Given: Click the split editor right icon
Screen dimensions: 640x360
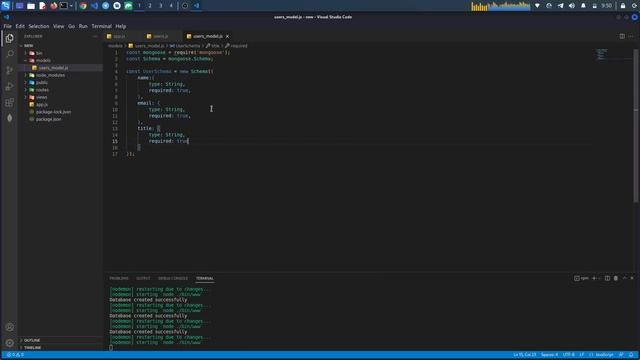Looking at the screenshot, I should pos(622,36).
